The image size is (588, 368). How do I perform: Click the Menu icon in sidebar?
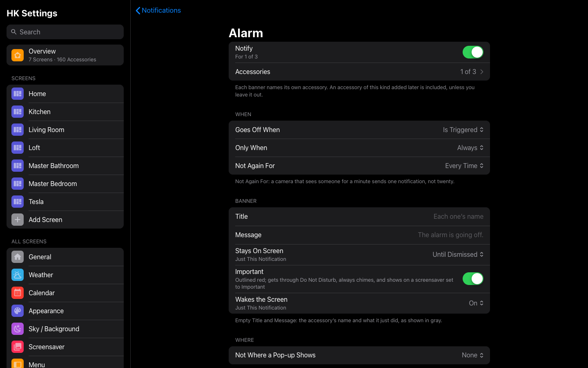[18, 364]
